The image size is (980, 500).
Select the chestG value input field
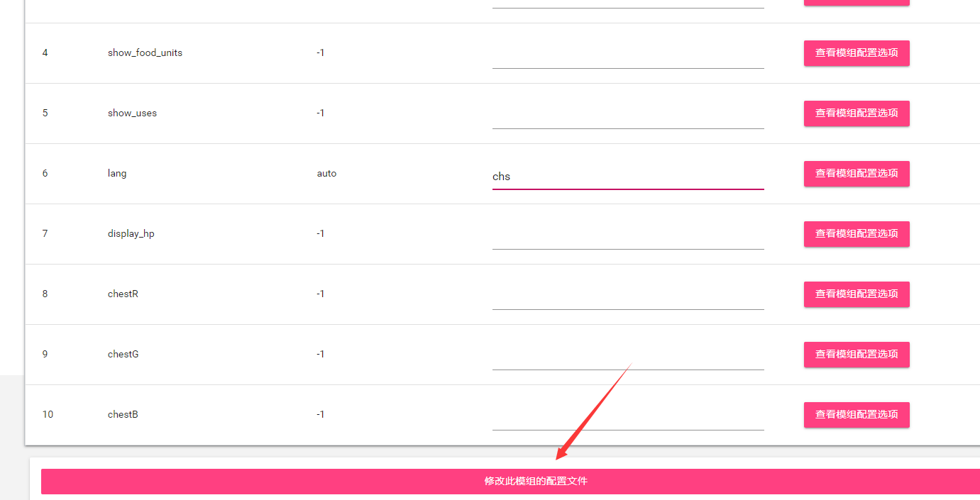click(628, 357)
